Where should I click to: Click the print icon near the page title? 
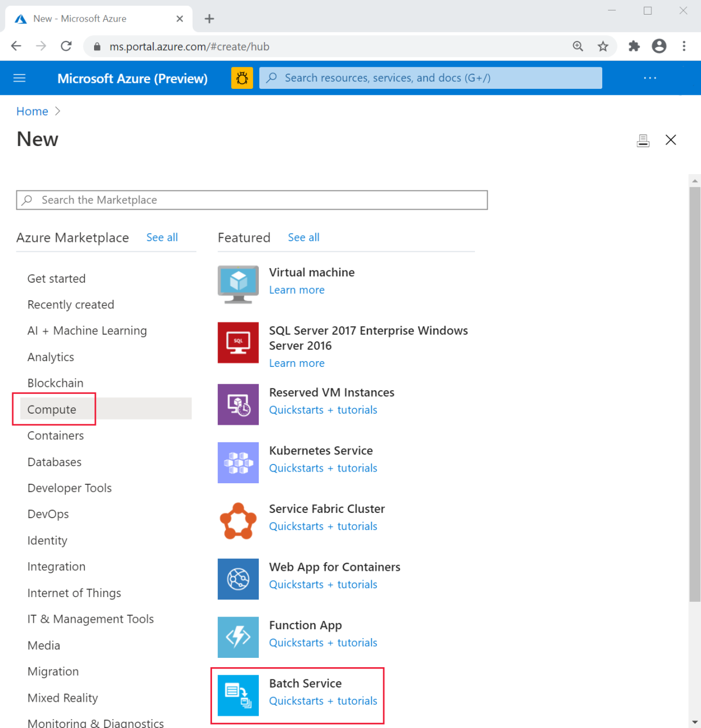tap(643, 140)
